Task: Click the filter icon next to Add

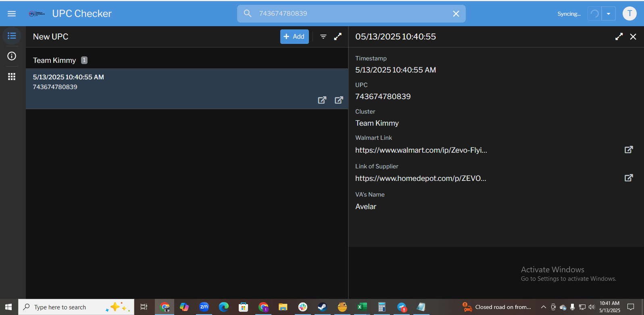Action: pyautogui.click(x=323, y=37)
